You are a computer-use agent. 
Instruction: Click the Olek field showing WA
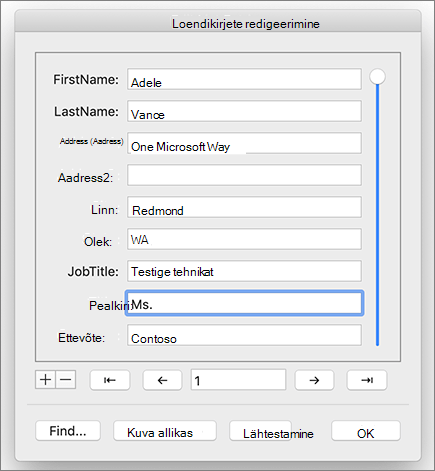tap(244, 239)
